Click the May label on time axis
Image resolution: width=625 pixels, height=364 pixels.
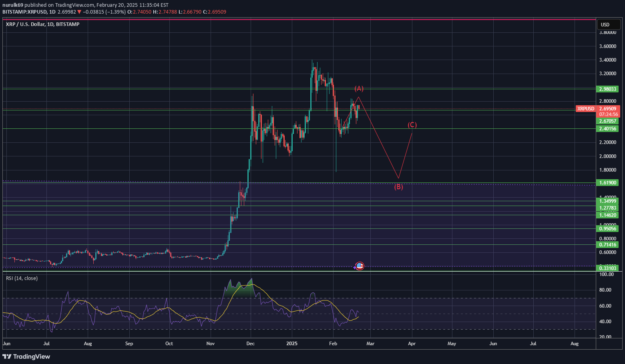(452, 344)
